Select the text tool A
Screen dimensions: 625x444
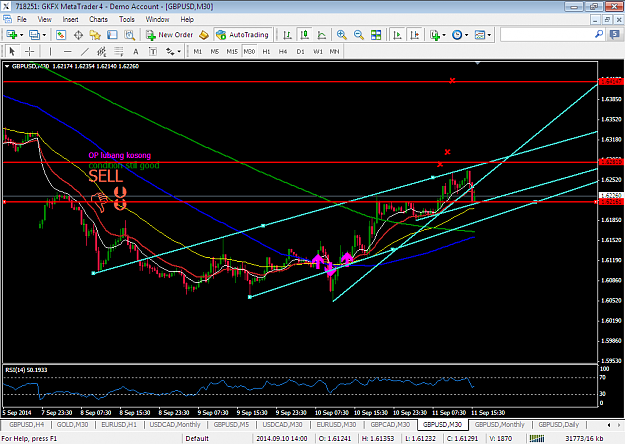tap(136, 51)
